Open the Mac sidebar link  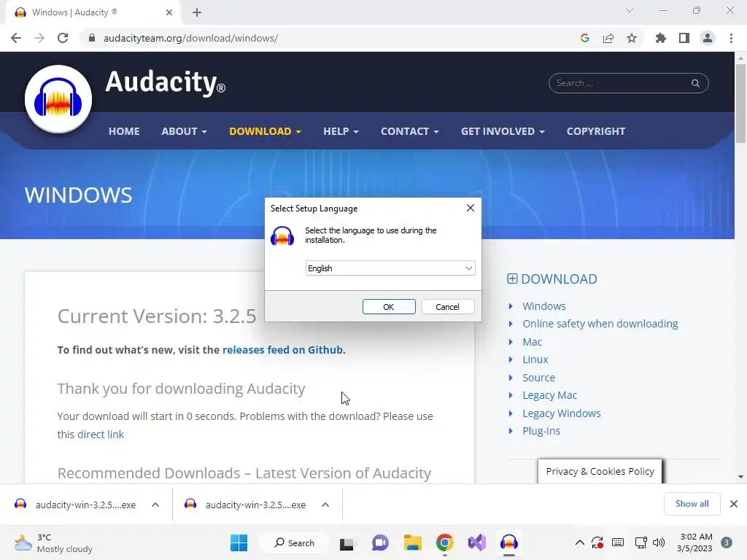[532, 342]
